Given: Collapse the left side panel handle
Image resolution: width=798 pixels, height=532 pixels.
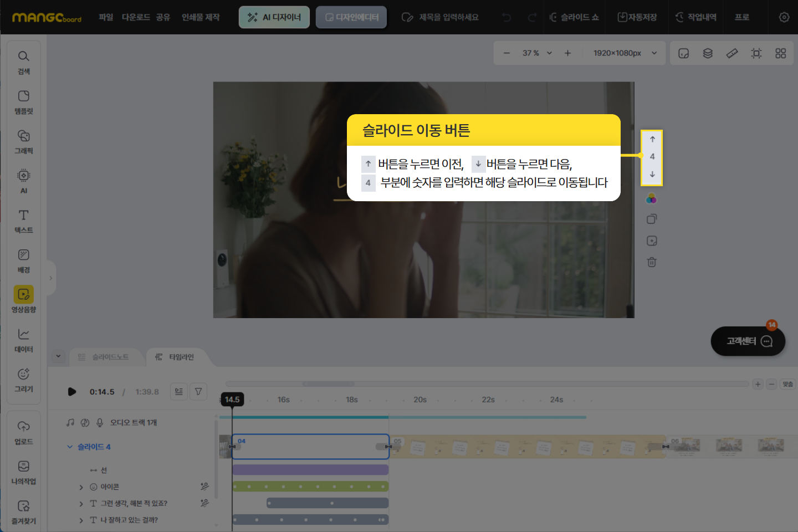Looking at the screenshot, I should pyautogui.click(x=50, y=278).
